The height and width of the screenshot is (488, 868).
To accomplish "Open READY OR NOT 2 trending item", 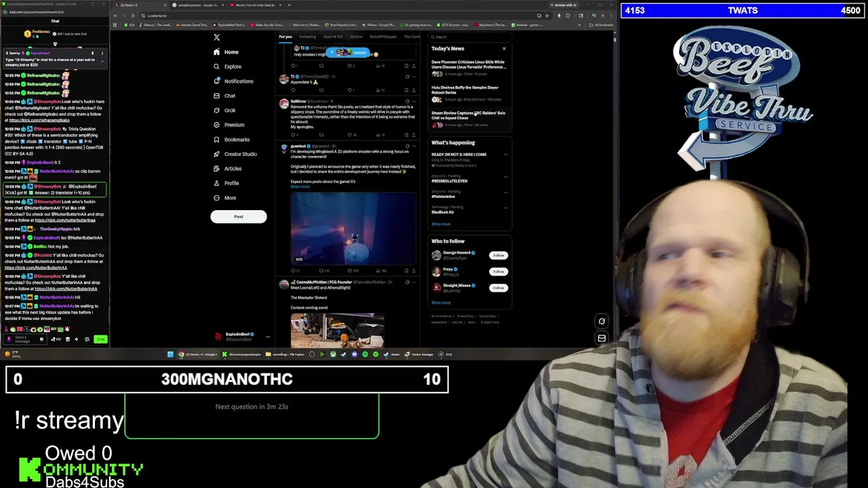I will pos(459,155).
